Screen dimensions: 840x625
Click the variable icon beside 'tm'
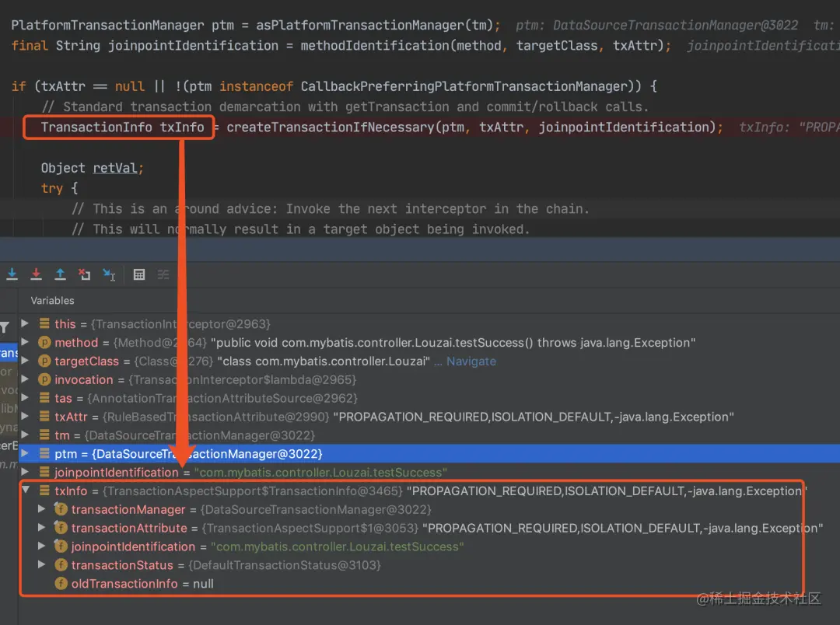coord(44,435)
